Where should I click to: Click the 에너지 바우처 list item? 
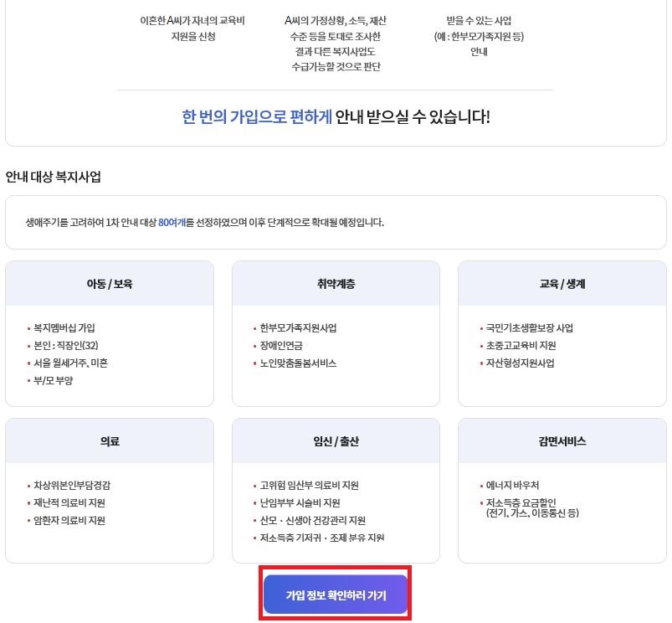click(x=512, y=486)
